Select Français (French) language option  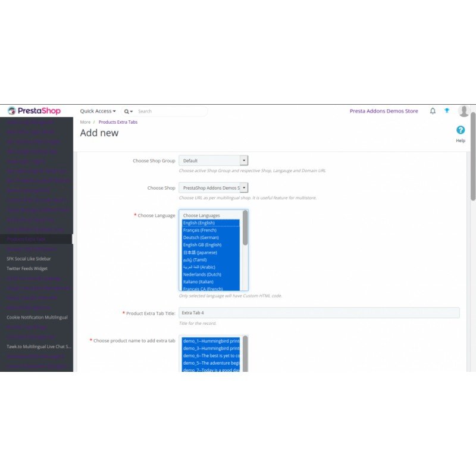211,230
